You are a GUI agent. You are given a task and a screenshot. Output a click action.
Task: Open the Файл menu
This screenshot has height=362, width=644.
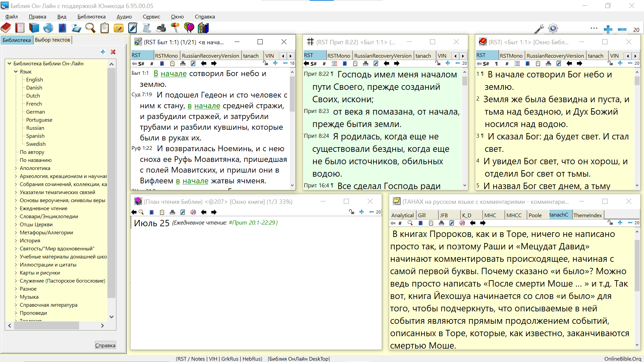click(11, 17)
